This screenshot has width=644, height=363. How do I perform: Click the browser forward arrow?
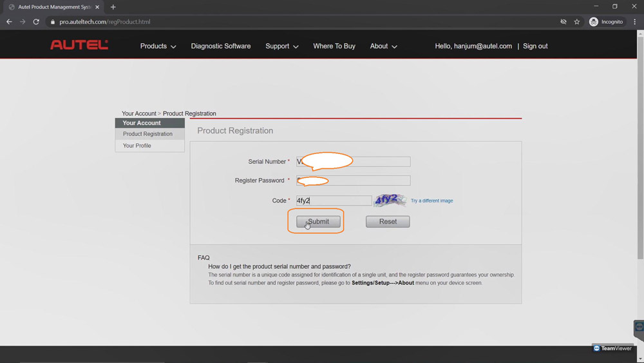click(23, 22)
